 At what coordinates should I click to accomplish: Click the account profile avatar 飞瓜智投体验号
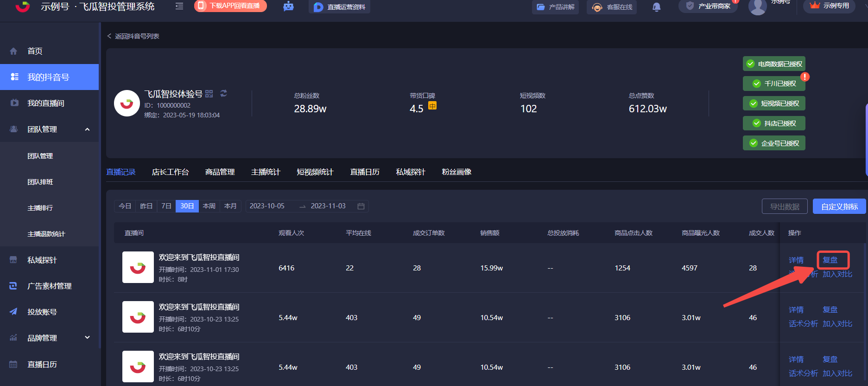(127, 103)
